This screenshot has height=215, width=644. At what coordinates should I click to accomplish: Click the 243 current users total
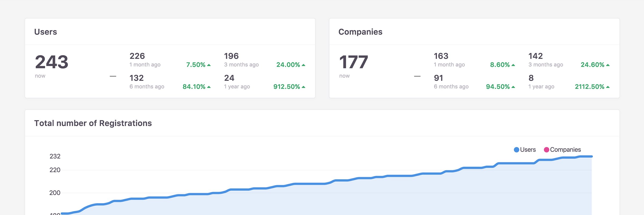pyautogui.click(x=52, y=62)
